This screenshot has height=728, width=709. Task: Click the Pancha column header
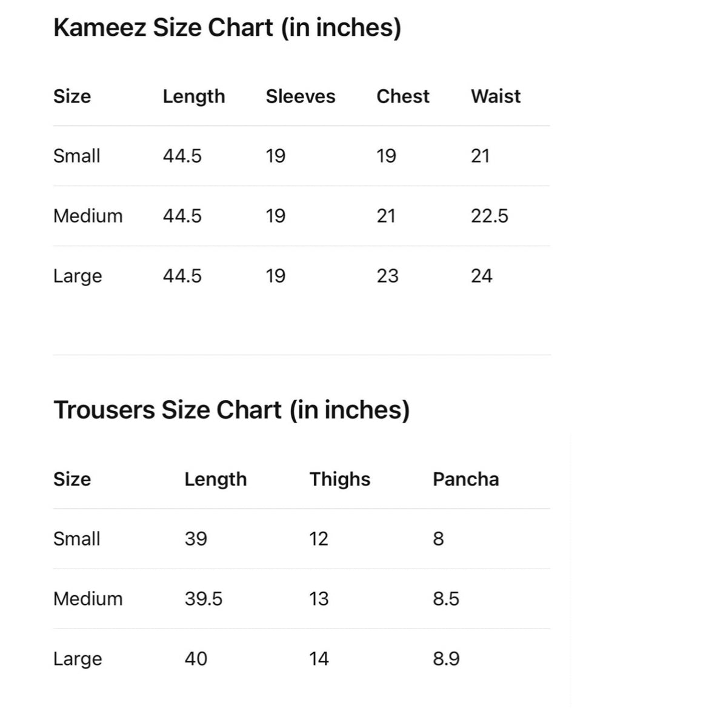tap(465, 479)
